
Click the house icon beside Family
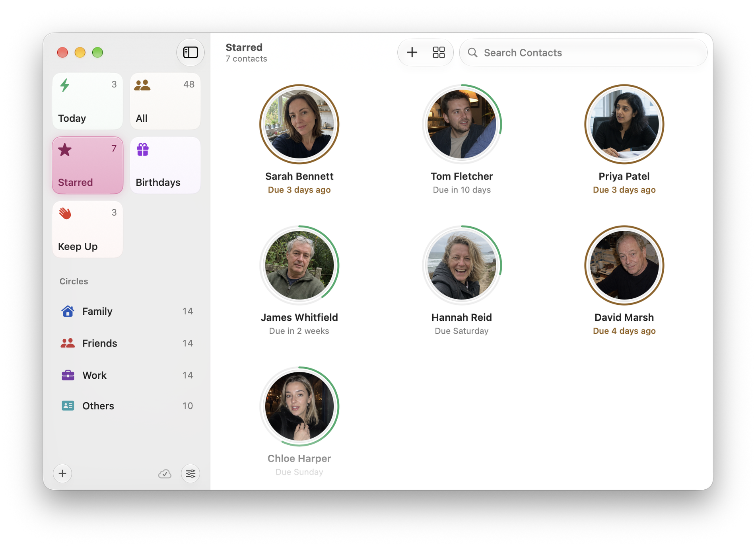click(x=68, y=311)
